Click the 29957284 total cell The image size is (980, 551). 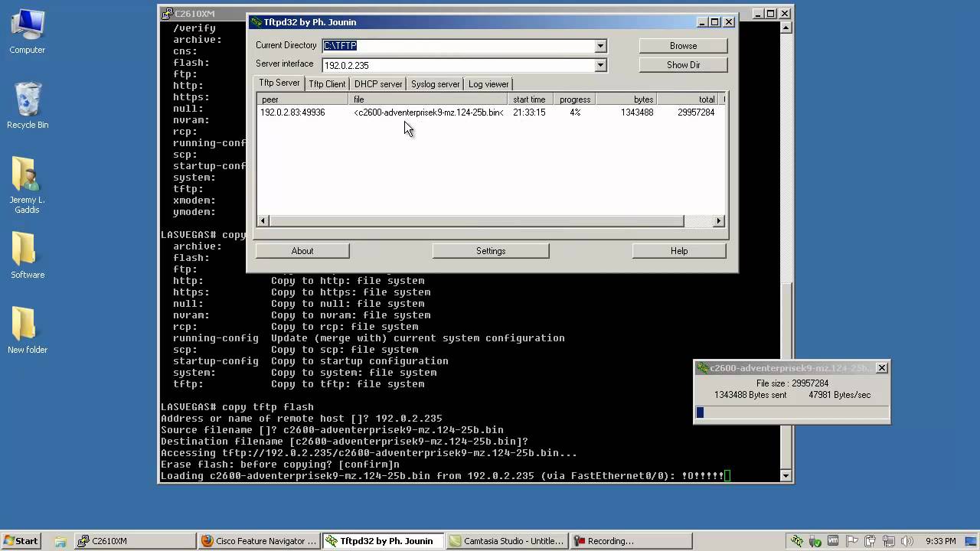click(696, 112)
